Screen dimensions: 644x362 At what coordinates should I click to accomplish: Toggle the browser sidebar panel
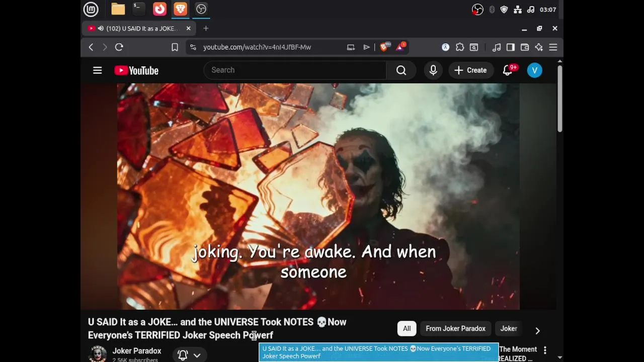pyautogui.click(x=511, y=47)
